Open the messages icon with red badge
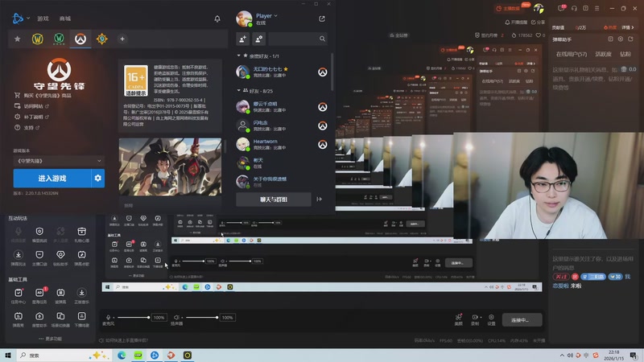644x362 pixels. point(561,8)
